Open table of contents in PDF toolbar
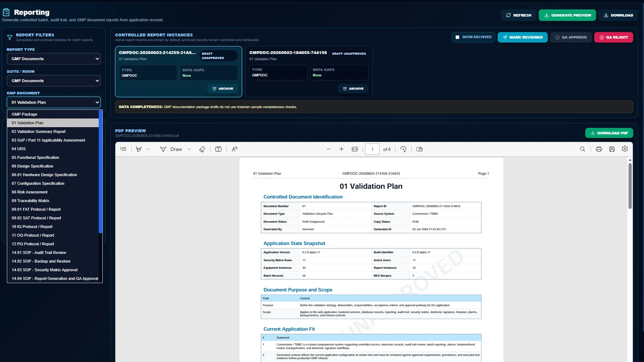Viewport: 644px width, 362px height. click(123, 149)
